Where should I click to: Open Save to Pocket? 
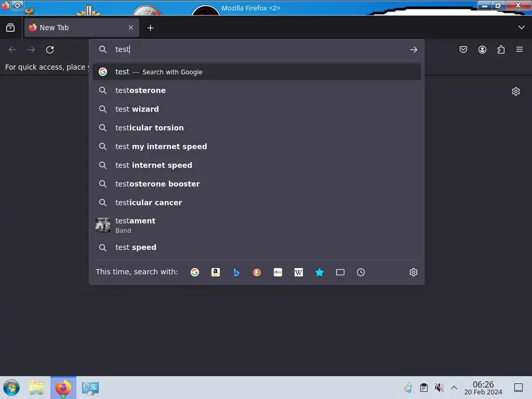(x=463, y=49)
